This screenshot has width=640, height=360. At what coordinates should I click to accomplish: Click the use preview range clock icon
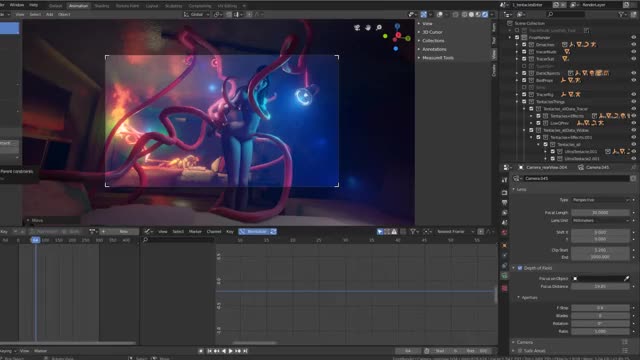coord(427,351)
